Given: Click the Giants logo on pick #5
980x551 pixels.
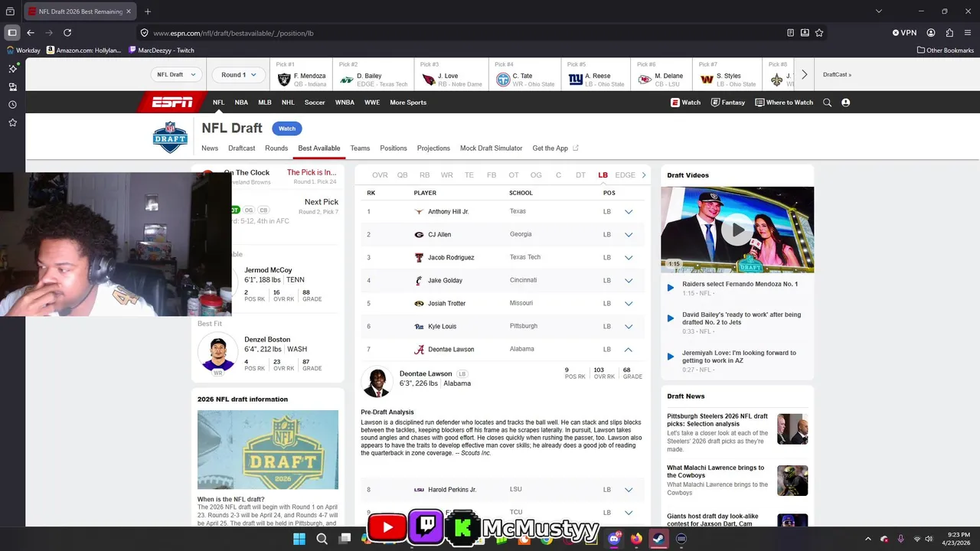Looking at the screenshot, I should coord(576,80).
